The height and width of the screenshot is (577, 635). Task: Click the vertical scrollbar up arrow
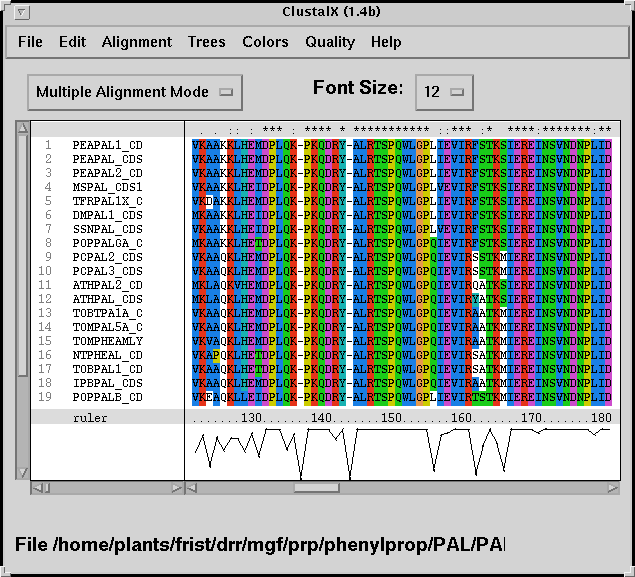pyautogui.click(x=23, y=128)
